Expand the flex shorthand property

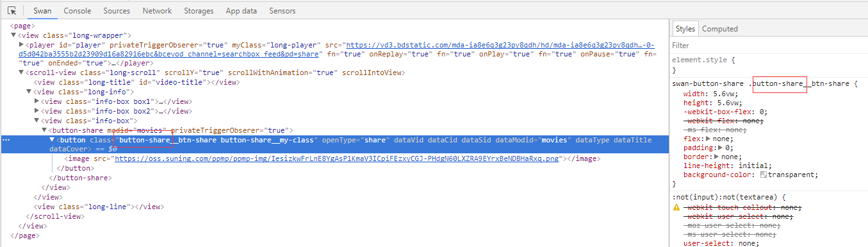click(708, 139)
